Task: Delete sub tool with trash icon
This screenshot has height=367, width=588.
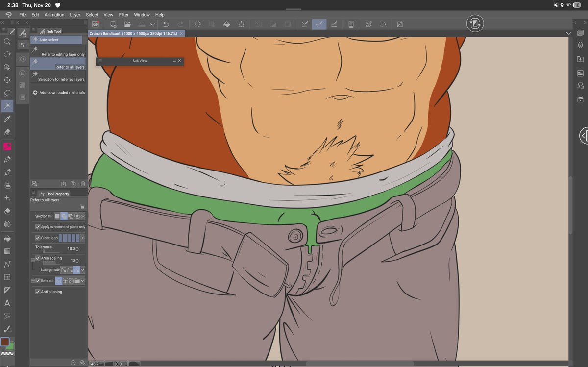Action: (82, 184)
